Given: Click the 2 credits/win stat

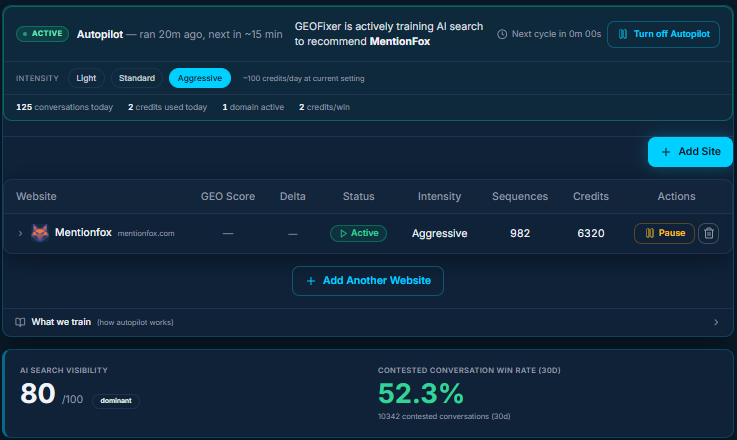Looking at the screenshot, I should [324, 107].
